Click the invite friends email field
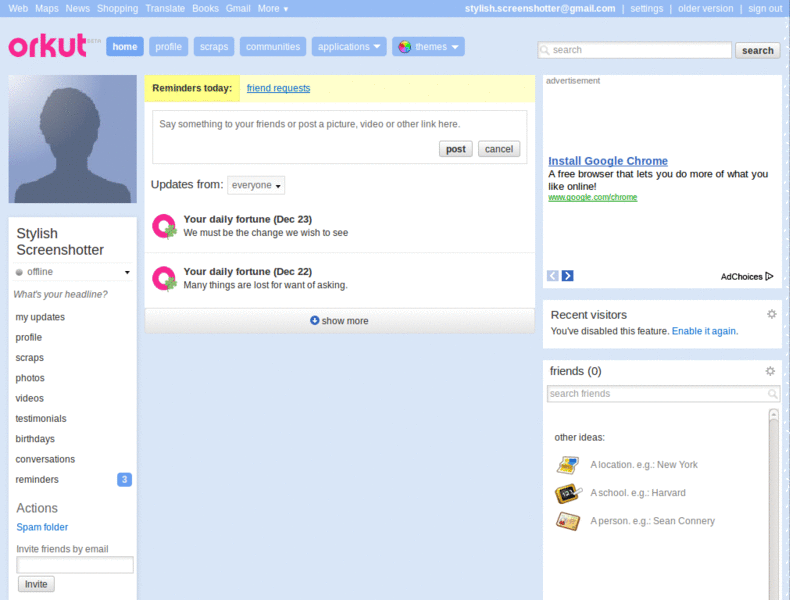800x600 pixels. tap(75, 565)
